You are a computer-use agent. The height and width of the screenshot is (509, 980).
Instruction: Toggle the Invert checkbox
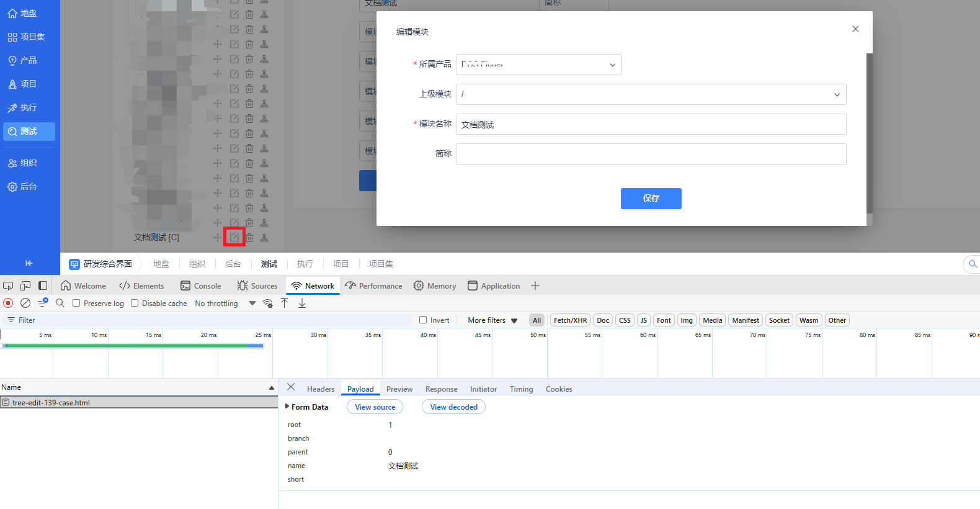click(x=423, y=320)
